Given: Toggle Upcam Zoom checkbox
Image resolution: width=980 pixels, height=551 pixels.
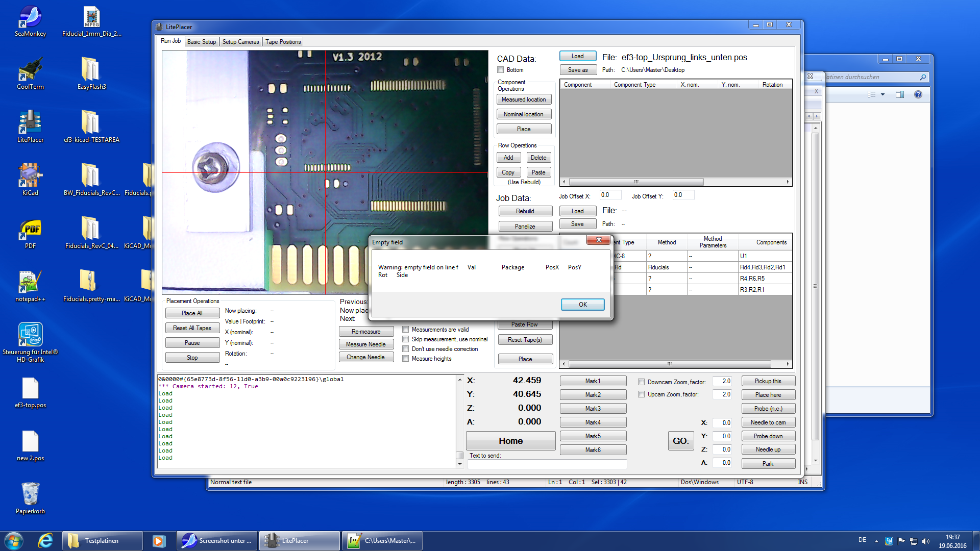Looking at the screenshot, I should (x=642, y=394).
